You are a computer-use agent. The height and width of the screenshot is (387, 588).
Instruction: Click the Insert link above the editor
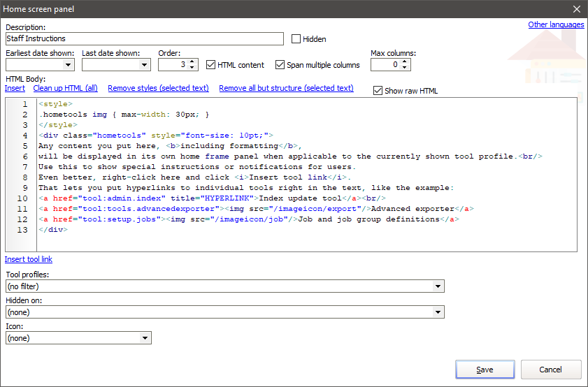[15, 89]
